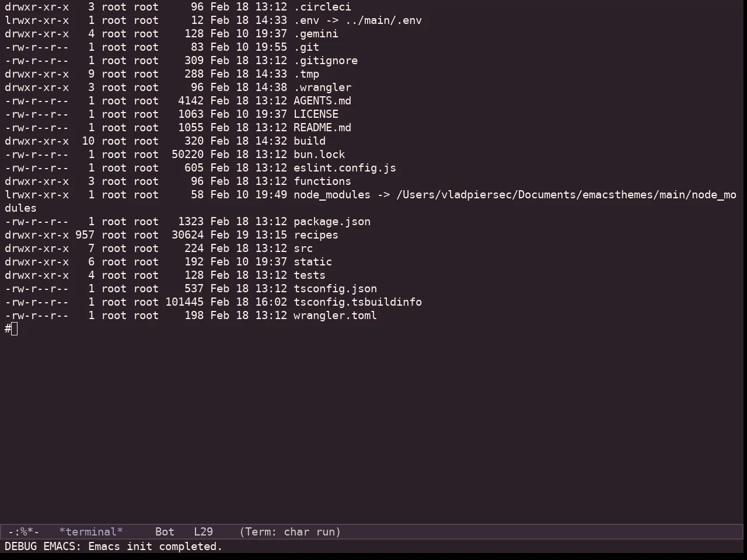The image size is (747, 560).
Task: Select the wrangler.toml file name
Action: (x=335, y=316)
